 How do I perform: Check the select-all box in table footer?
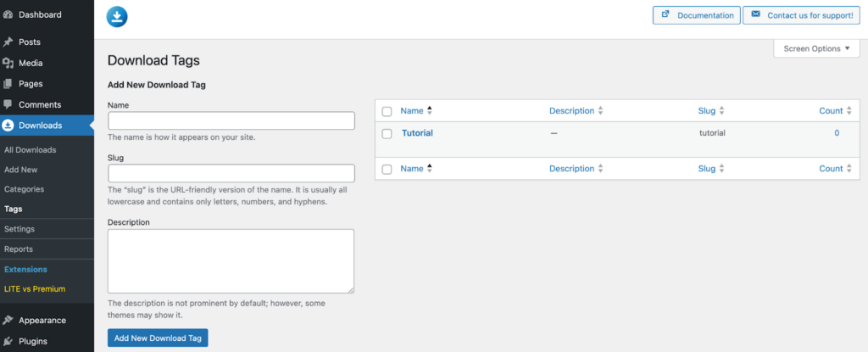click(387, 169)
